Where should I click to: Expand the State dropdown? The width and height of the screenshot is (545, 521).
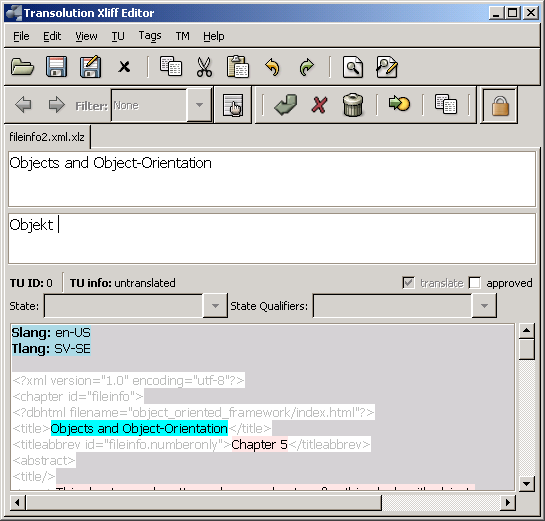pyautogui.click(x=215, y=306)
